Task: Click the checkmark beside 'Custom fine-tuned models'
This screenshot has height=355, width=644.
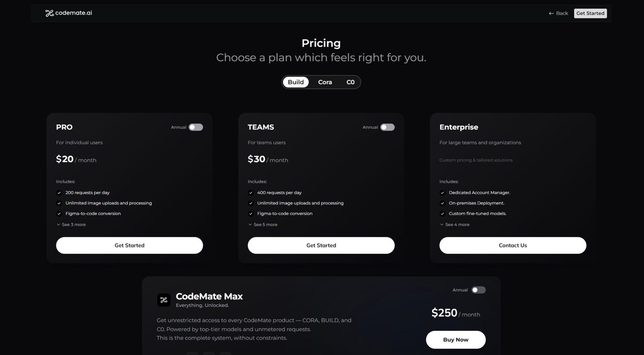Action: pyautogui.click(x=442, y=214)
